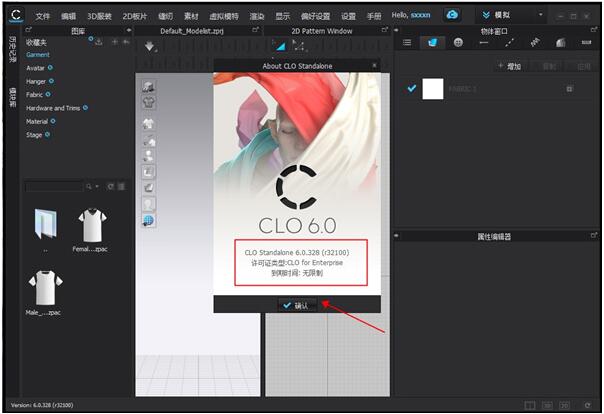Click the CLO logo icon at top-left

[15, 17]
